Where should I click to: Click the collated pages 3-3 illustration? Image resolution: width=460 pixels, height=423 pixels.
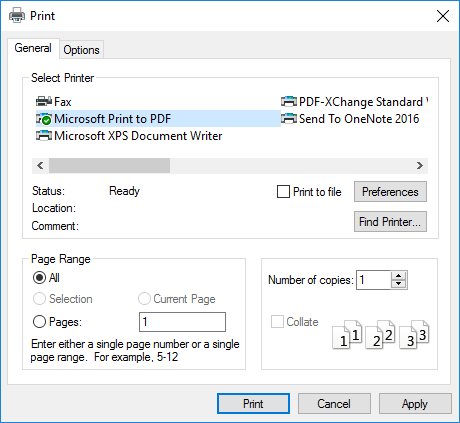click(414, 334)
